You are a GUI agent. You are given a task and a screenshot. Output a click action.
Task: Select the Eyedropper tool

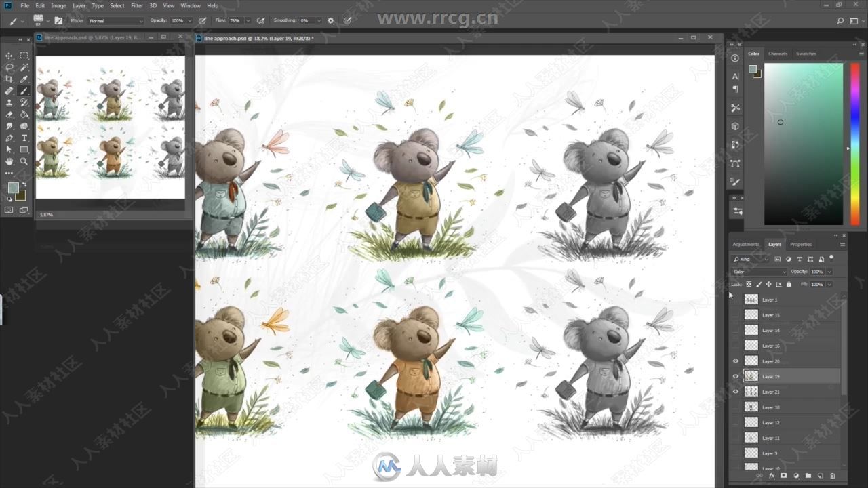point(24,79)
